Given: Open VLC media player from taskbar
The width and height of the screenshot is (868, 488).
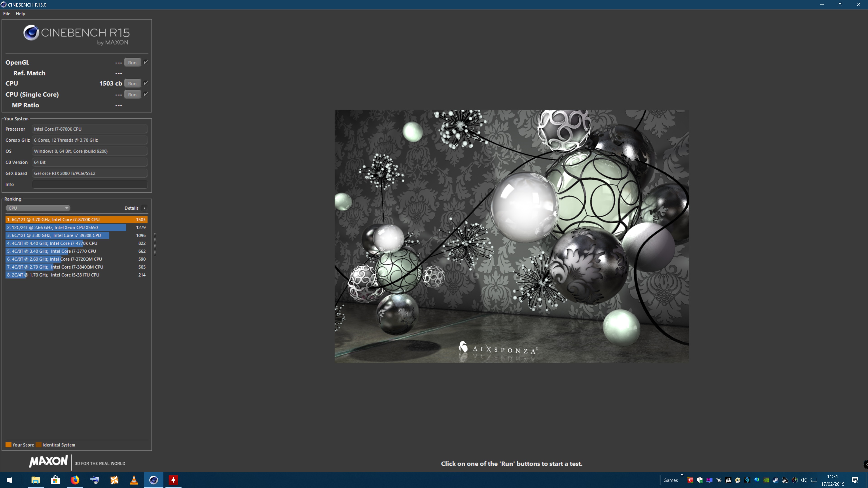Looking at the screenshot, I should click(134, 480).
